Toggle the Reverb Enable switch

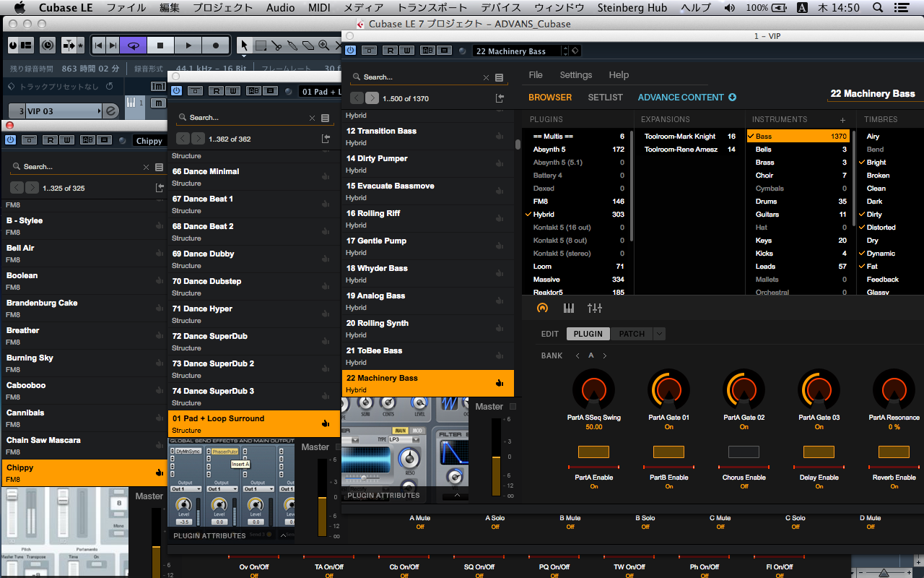[894, 452]
